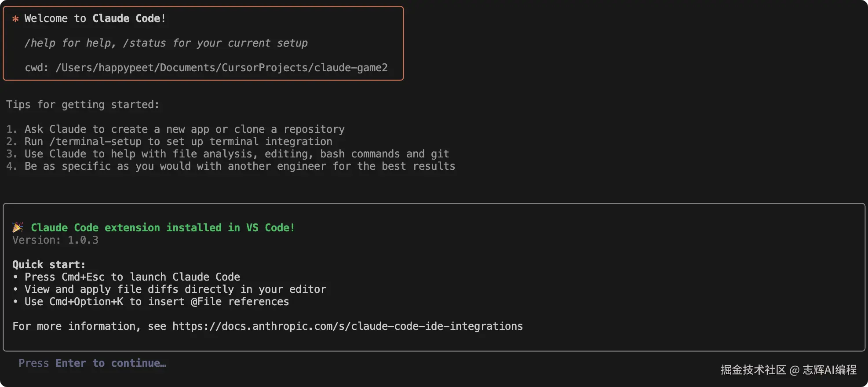Click the orange asterisk Claude logo
The image size is (868, 387).
point(15,18)
